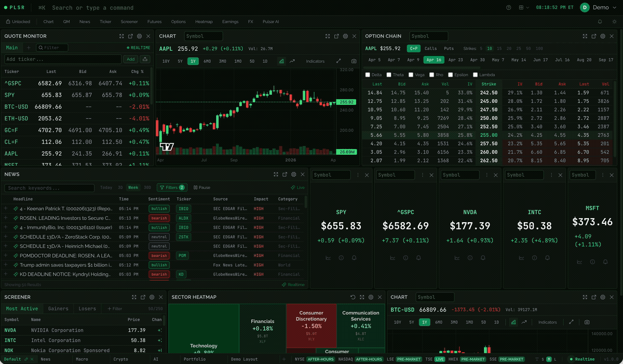
Task: Expand the KD DEADLINE NOTICE news row
Action: [x=6, y=274]
